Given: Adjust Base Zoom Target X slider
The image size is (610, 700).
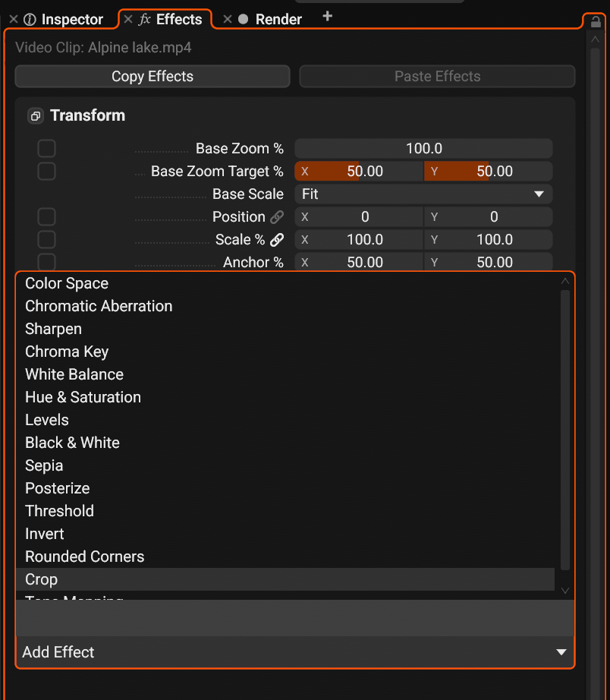Looking at the screenshot, I should point(359,172).
